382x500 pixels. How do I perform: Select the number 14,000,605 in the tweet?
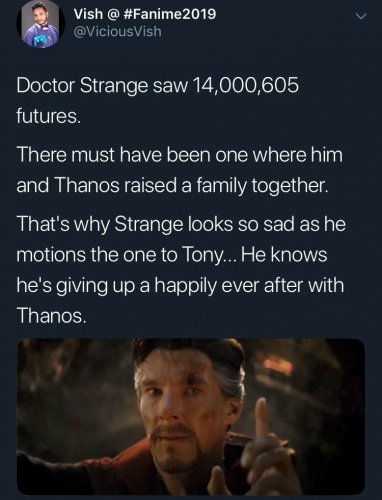click(245, 86)
